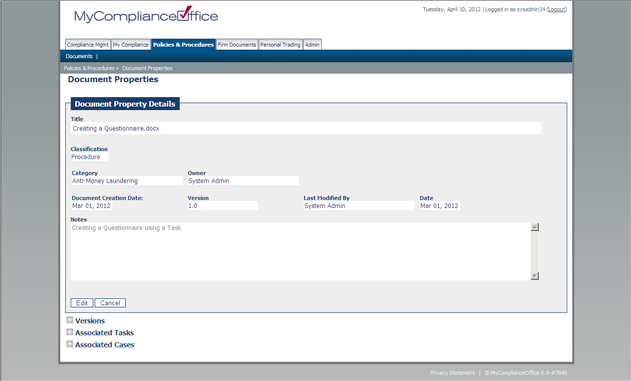
Task: Open the Privacy Statement link
Action: click(452, 373)
